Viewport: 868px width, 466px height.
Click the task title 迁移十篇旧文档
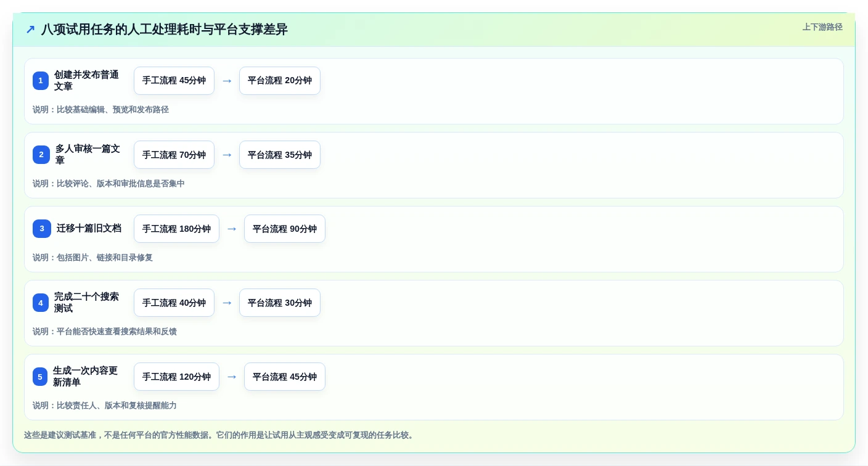tap(89, 229)
